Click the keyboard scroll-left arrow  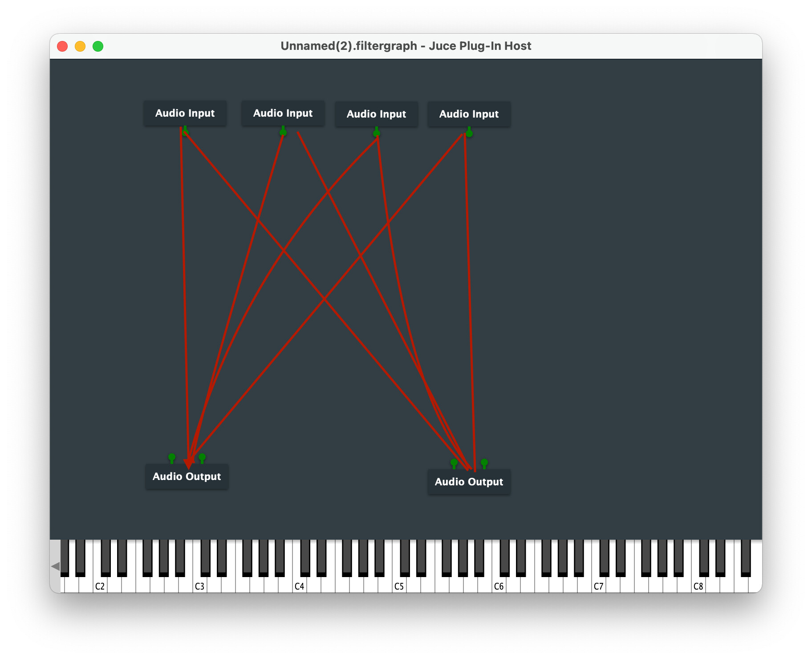pyautogui.click(x=55, y=566)
